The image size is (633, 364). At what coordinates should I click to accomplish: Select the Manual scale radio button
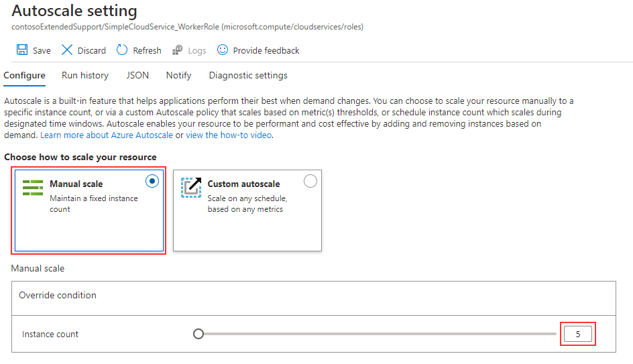tap(152, 181)
